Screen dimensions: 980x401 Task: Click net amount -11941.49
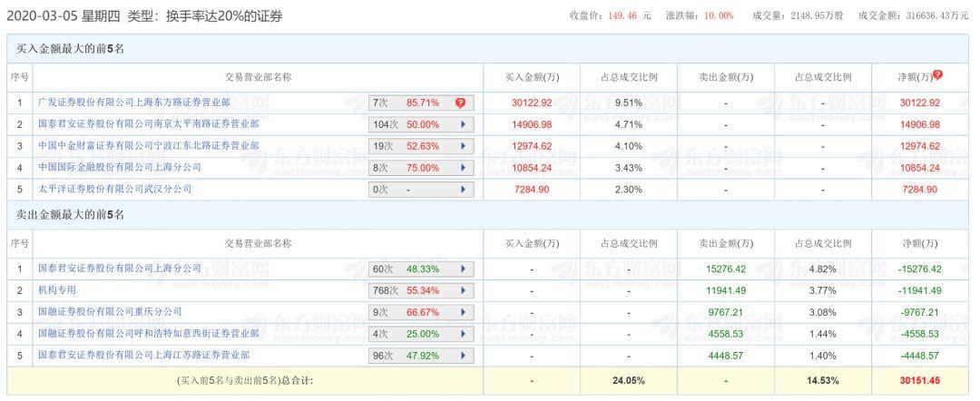919,291
